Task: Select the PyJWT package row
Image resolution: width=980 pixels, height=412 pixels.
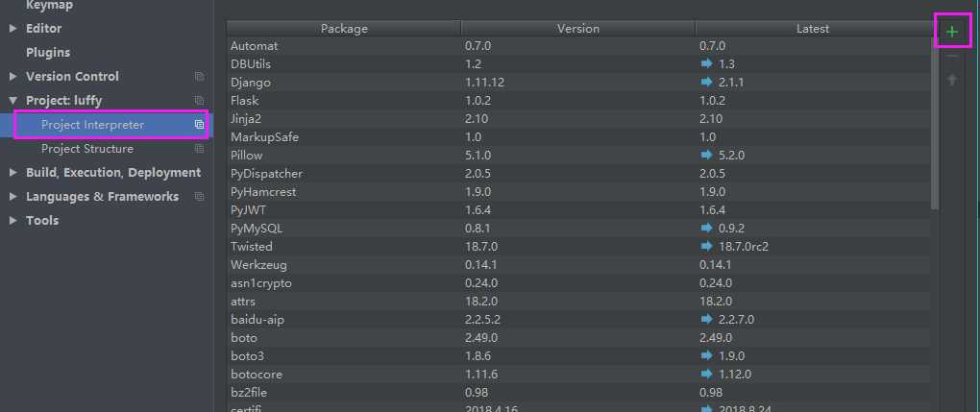Action: [578, 210]
